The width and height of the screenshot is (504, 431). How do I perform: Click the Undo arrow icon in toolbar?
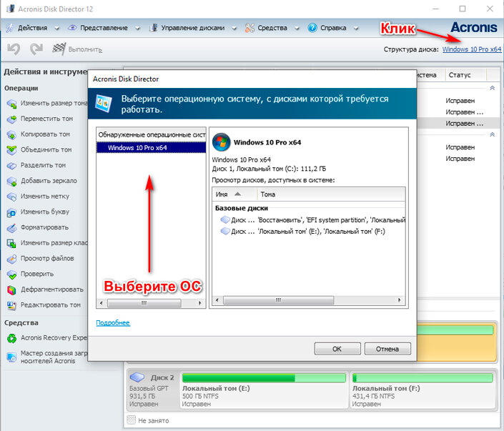coord(14,49)
